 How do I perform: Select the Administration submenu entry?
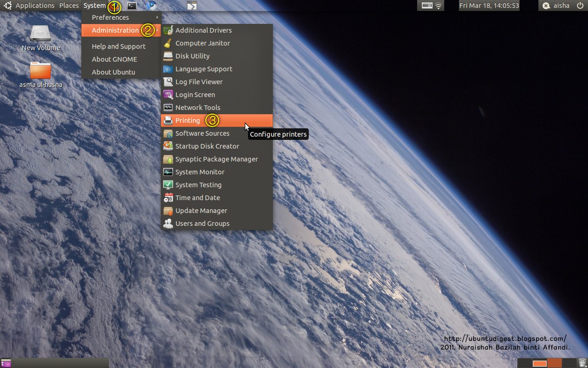pos(121,30)
